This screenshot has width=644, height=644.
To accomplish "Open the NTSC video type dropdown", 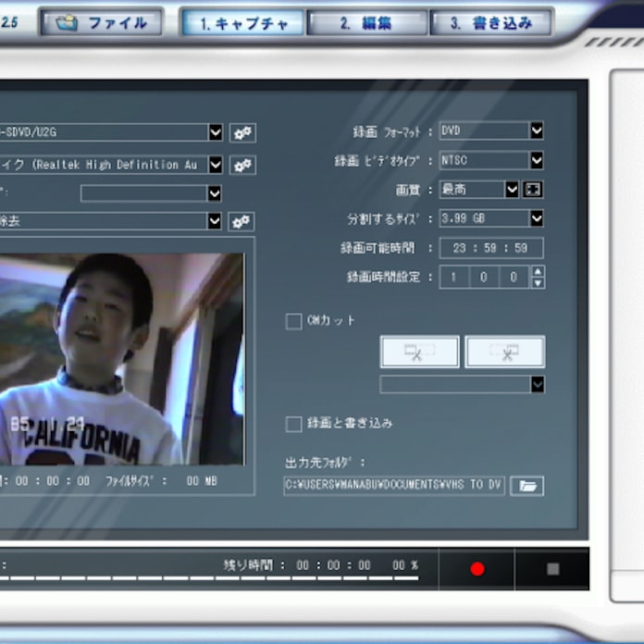I will 537,160.
